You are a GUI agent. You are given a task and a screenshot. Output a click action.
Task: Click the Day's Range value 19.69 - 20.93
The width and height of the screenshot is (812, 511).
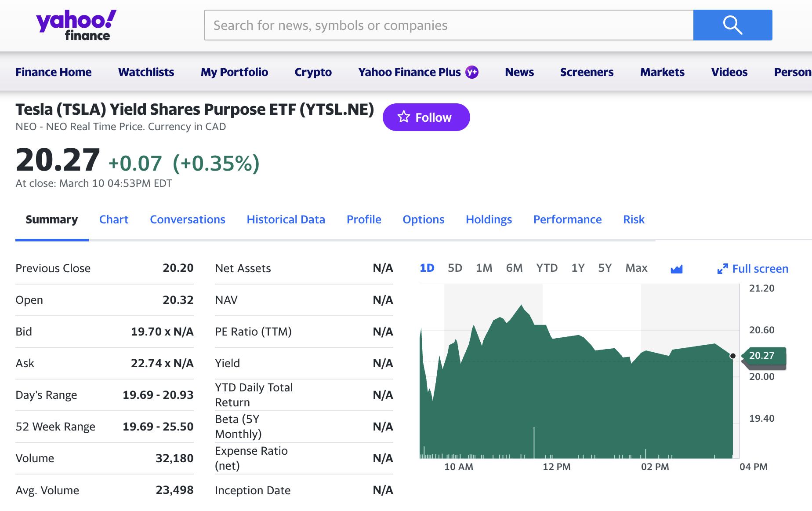point(158,395)
